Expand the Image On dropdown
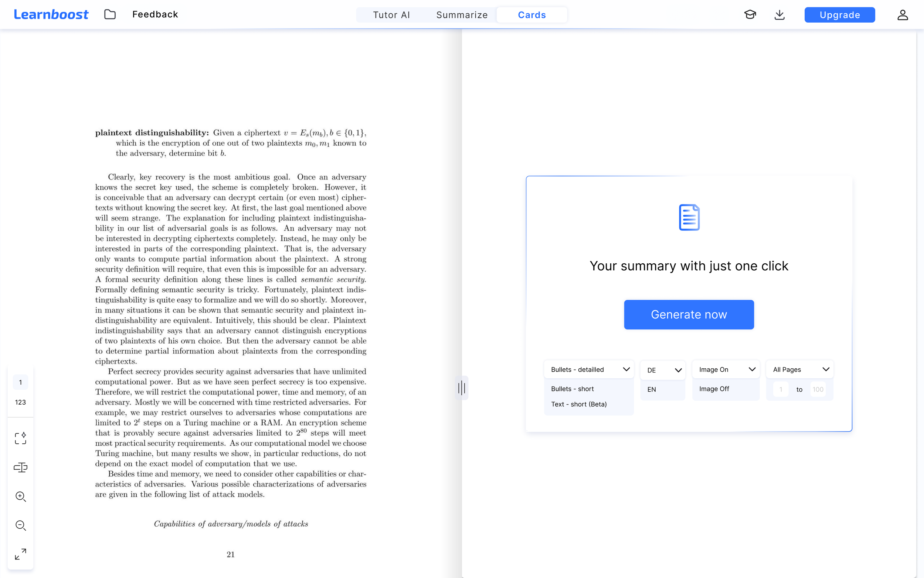This screenshot has height=578, width=924. pos(726,369)
